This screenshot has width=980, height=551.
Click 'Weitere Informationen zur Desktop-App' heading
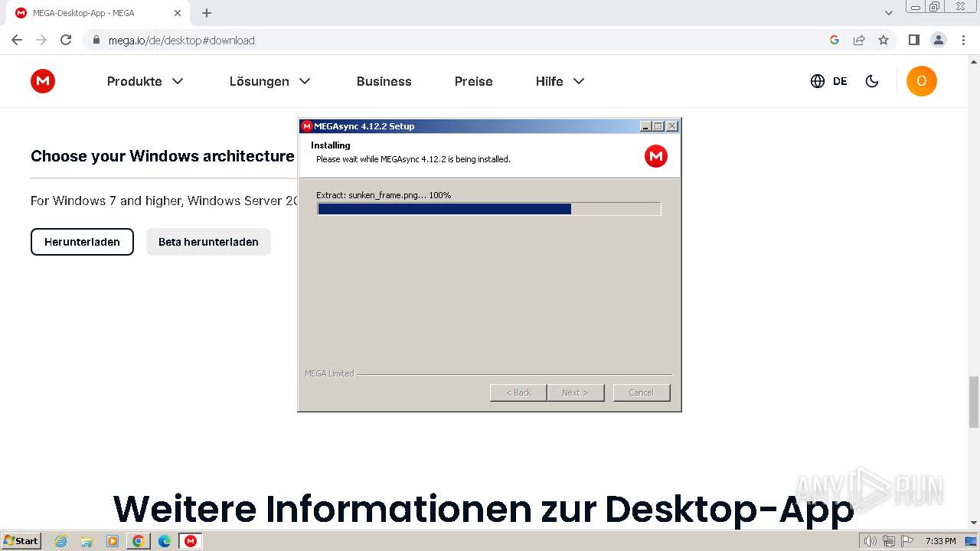point(483,509)
